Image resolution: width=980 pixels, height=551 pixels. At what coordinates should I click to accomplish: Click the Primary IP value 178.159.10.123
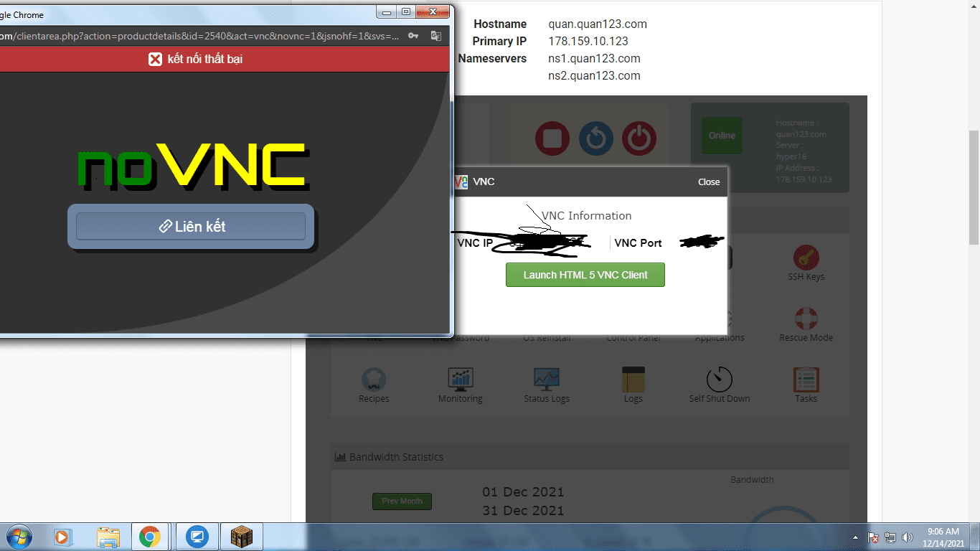[x=588, y=41]
